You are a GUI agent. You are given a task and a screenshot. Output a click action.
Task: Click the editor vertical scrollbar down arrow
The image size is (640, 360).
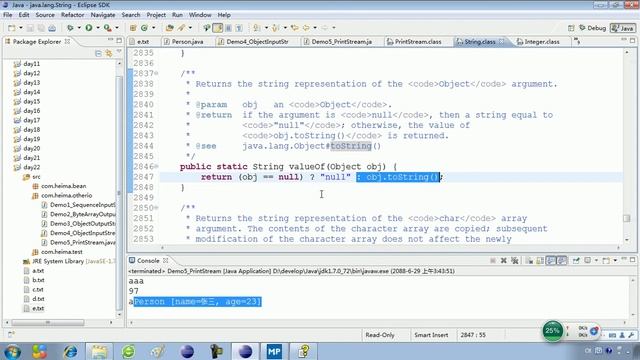pyautogui.click(x=627, y=240)
